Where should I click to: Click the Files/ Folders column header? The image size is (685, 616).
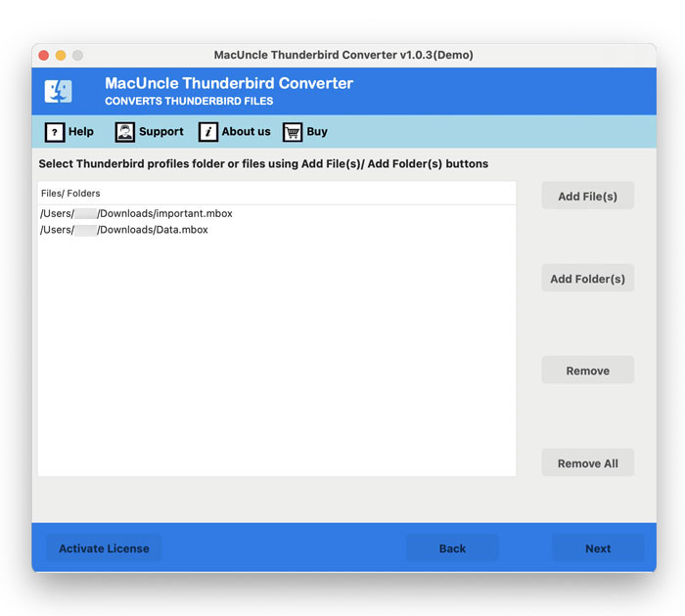(x=277, y=193)
